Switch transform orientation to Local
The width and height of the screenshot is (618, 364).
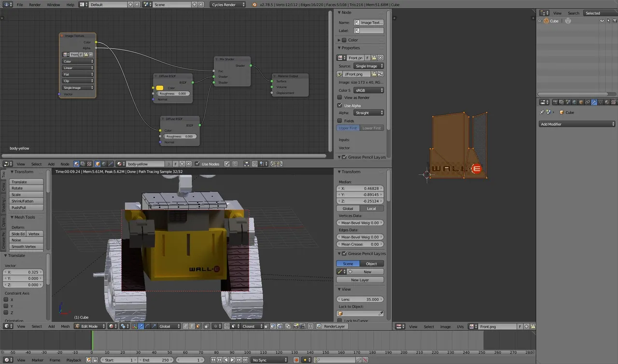(372, 209)
